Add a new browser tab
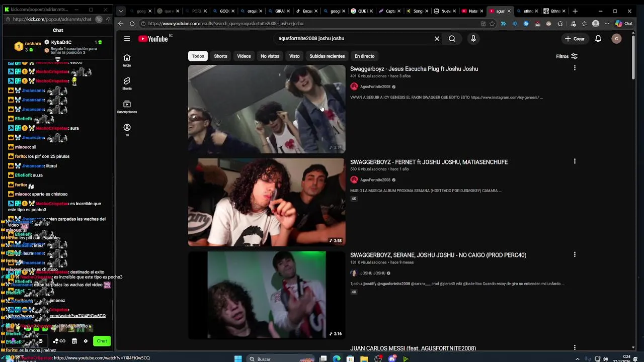This screenshot has width=644, height=362. click(x=575, y=11)
